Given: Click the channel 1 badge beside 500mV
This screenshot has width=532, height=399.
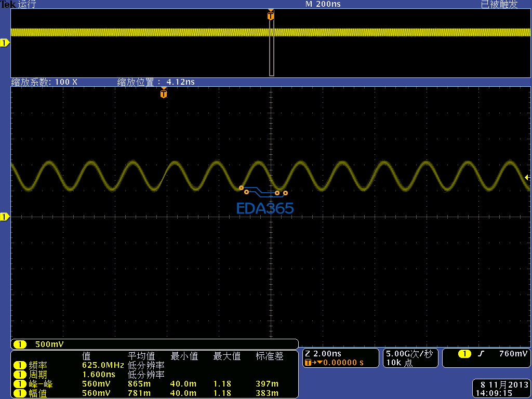Looking at the screenshot, I should 20,344.
